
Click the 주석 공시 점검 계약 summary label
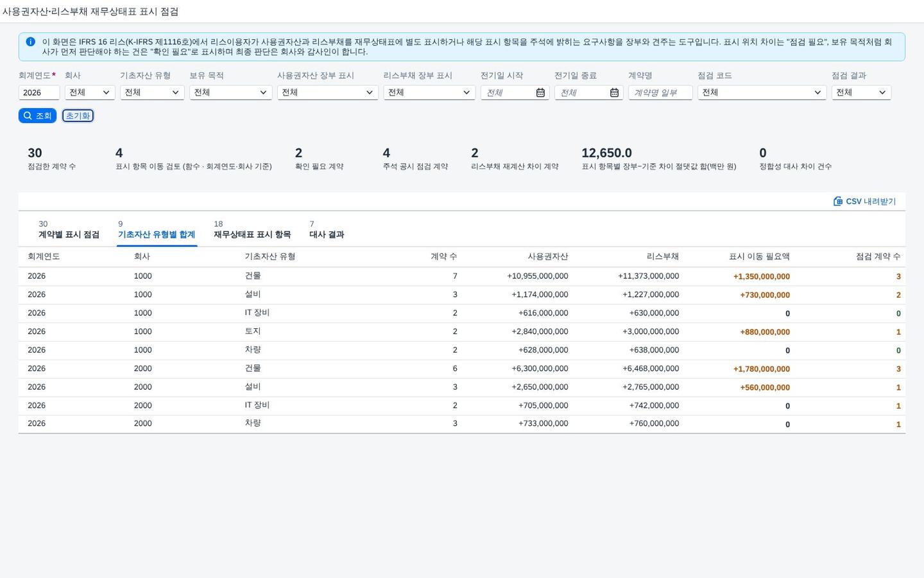click(x=415, y=166)
